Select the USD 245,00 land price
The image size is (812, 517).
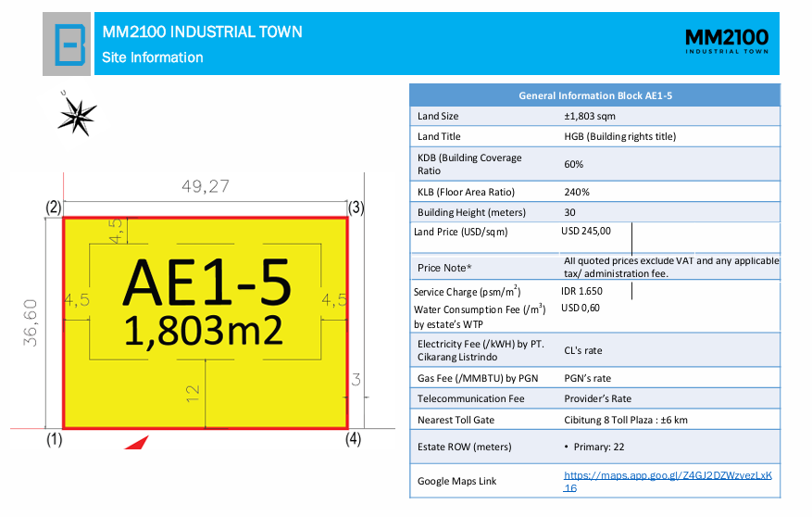click(586, 231)
